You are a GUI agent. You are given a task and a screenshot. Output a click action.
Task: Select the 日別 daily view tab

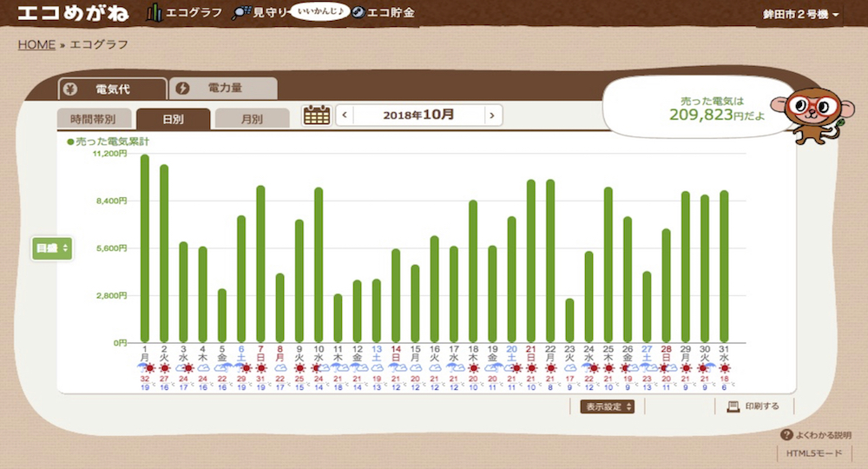tap(174, 118)
